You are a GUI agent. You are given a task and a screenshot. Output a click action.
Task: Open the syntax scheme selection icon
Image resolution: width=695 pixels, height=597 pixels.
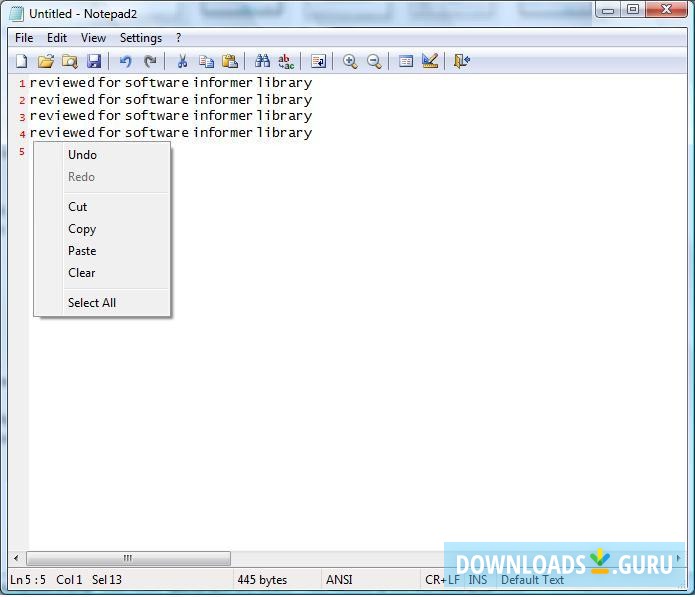click(406, 61)
